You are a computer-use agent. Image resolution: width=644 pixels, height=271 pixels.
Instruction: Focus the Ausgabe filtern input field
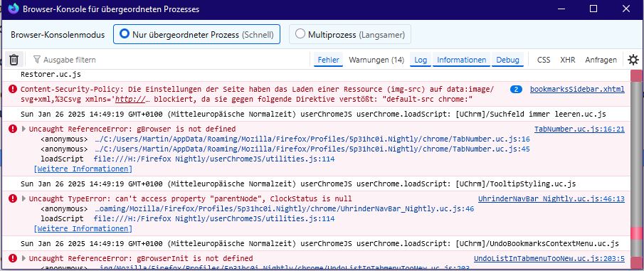coord(169,60)
